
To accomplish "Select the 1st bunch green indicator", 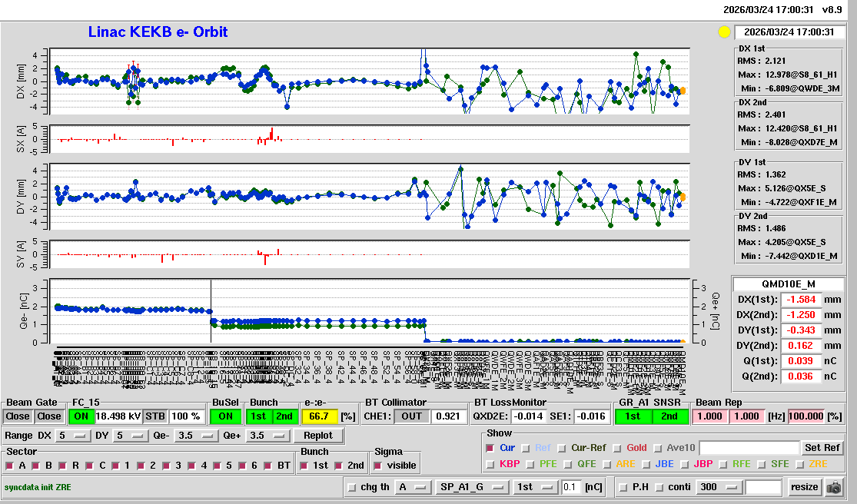I will [x=259, y=416].
